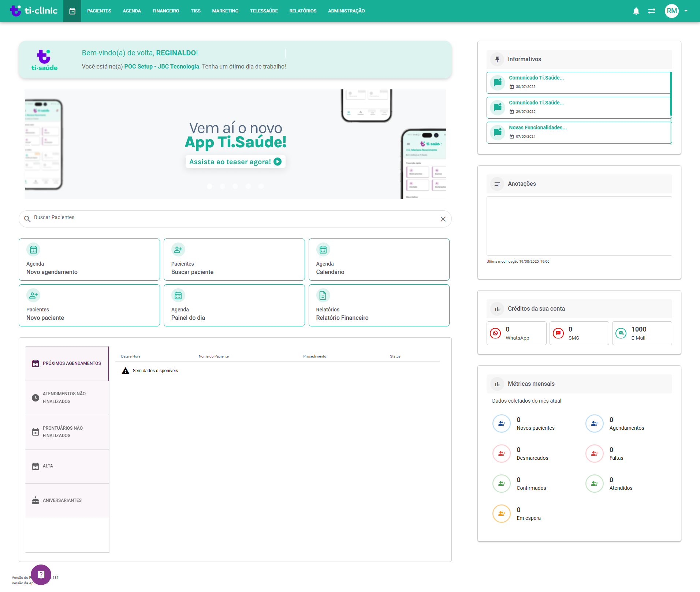Click the Buscar Pacientes search field
The height and width of the screenshot is (592, 700).
coord(235,219)
